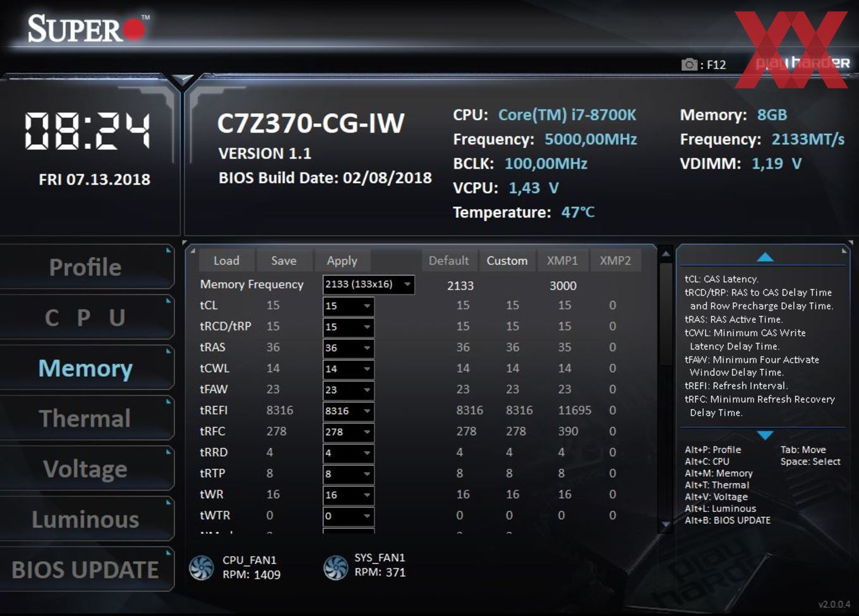
Task: Click the SYS_FAN1 fan icon
Action: (x=336, y=567)
